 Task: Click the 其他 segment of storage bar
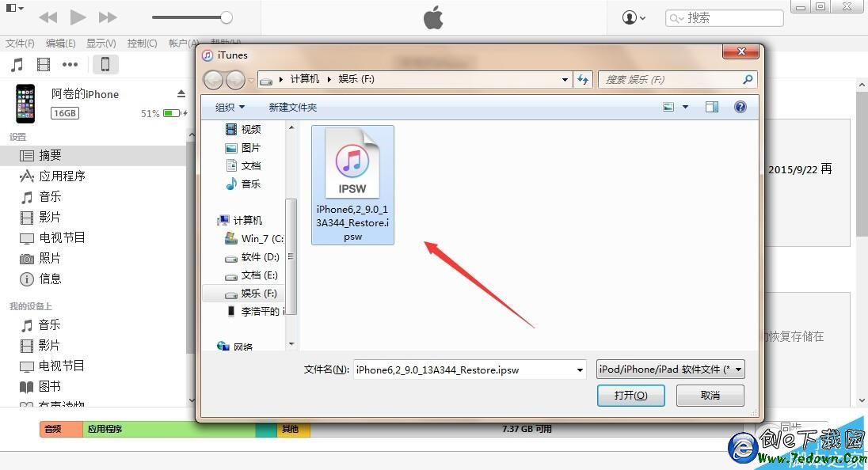293,429
